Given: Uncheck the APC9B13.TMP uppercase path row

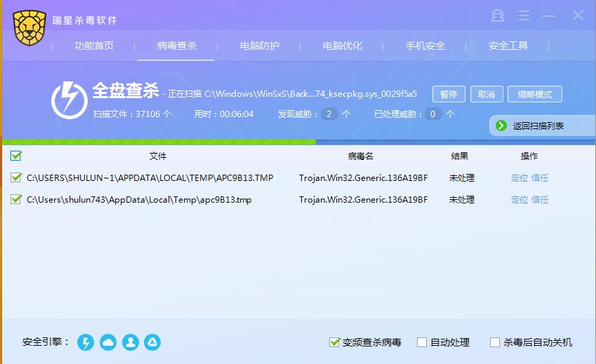Looking at the screenshot, I should (16, 177).
